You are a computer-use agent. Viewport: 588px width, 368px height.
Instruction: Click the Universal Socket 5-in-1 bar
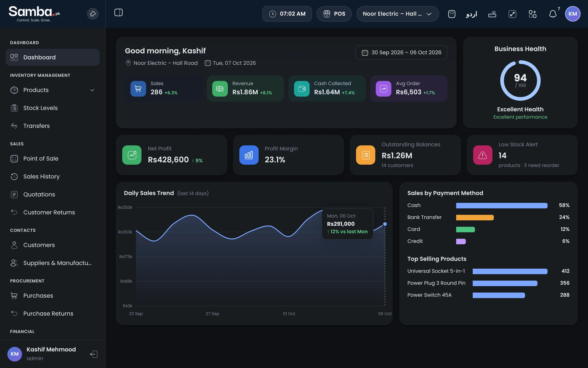(x=510, y=271)
